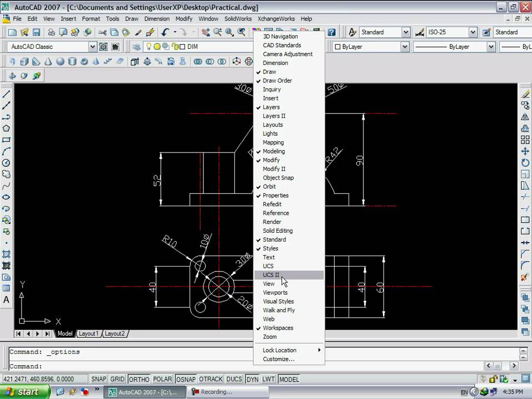532x399 pixels.
Task: Open the Layer Properties Manager icon
Action: pyautogui.click(x=136, y=47)
